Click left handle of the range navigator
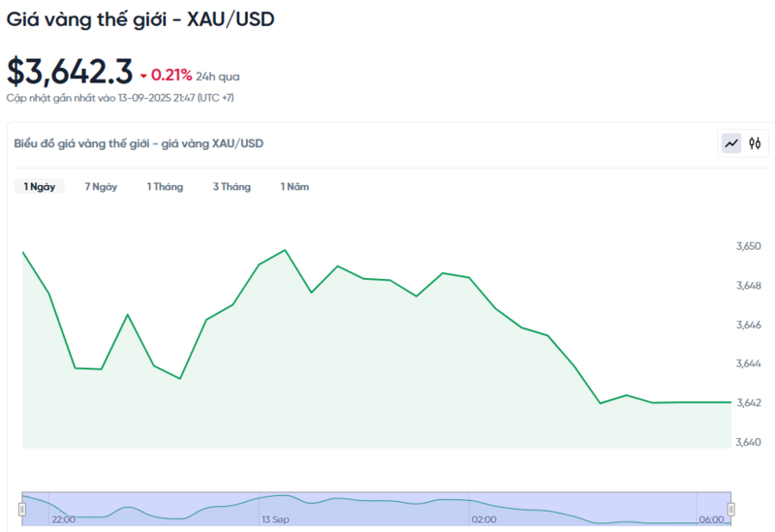Viewport: 775px width, 532px height. tap(22, 508)
